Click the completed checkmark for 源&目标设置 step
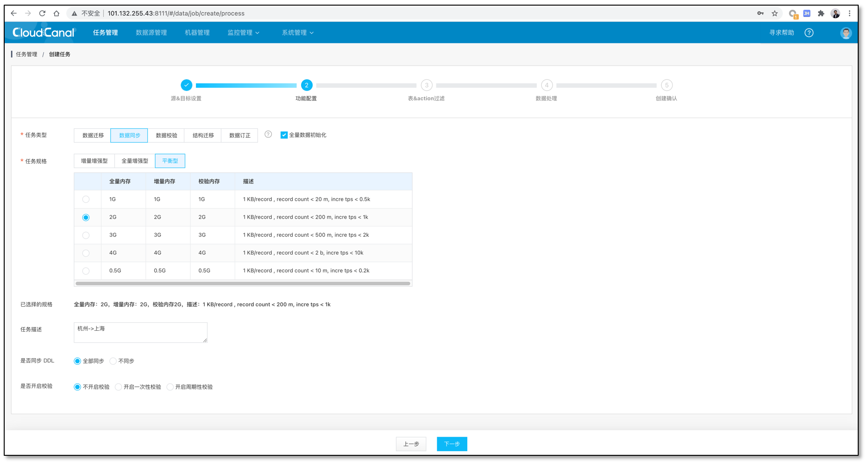The height and width of the screenshot is (467, 868). 187,85
